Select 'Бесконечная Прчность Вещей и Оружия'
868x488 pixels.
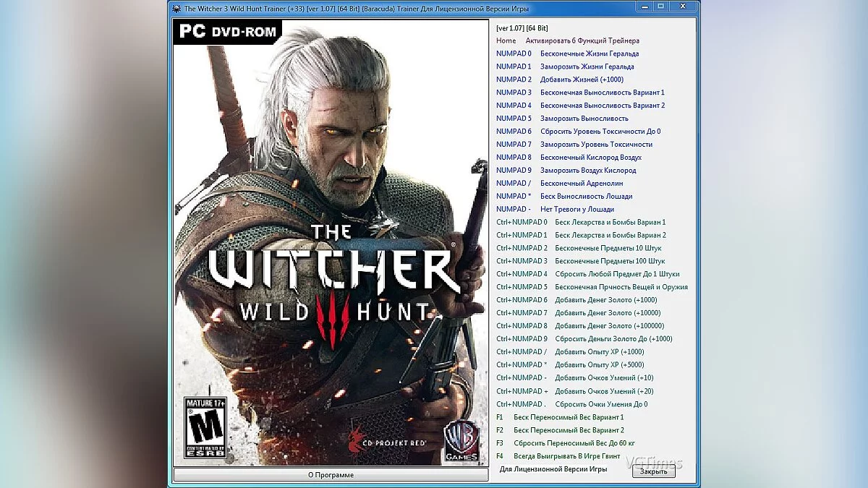pyautogui.click(x=621, y=288)
